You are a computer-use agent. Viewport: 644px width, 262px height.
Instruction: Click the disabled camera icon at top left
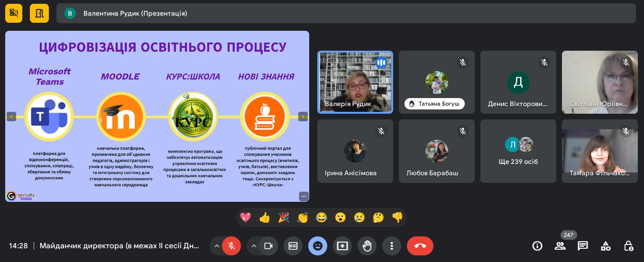coord(14,13)
